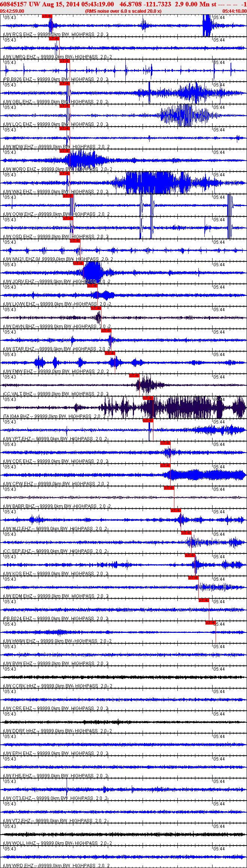Viewport: 247px width, 868px height.
Task: Select the red pick flag on the NN21 trace
Action: click(x=75, y=241)
